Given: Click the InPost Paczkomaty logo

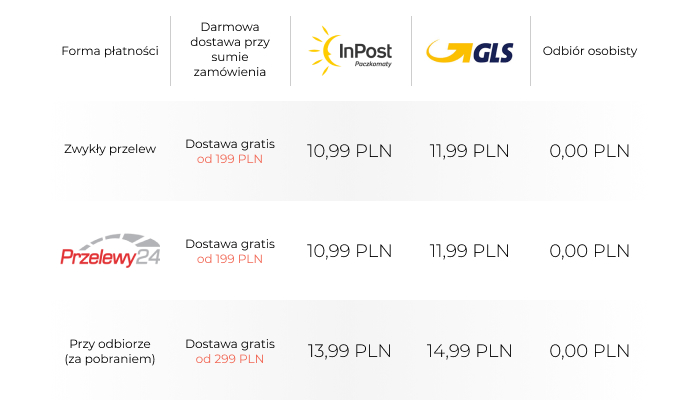Looking at the screenshot, I should pos(350,51).
